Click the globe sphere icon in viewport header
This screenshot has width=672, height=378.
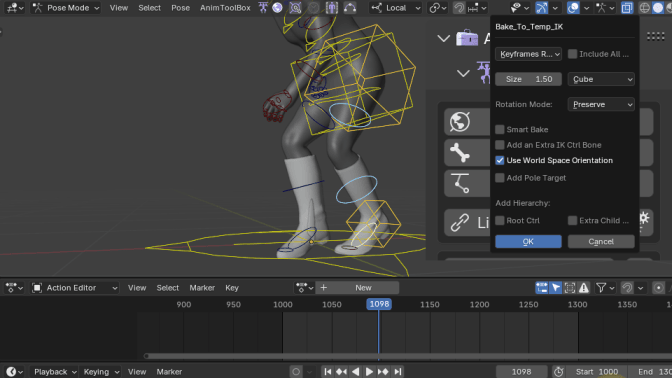click(277, 8)
